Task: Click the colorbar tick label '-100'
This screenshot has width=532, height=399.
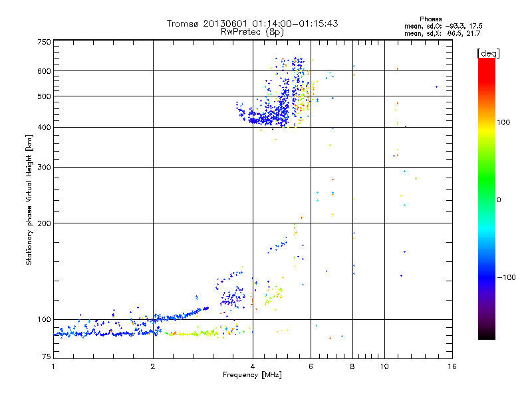Action: 506,277
